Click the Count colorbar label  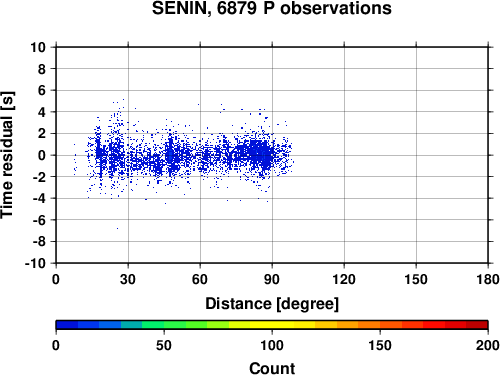tap(272, 368)
